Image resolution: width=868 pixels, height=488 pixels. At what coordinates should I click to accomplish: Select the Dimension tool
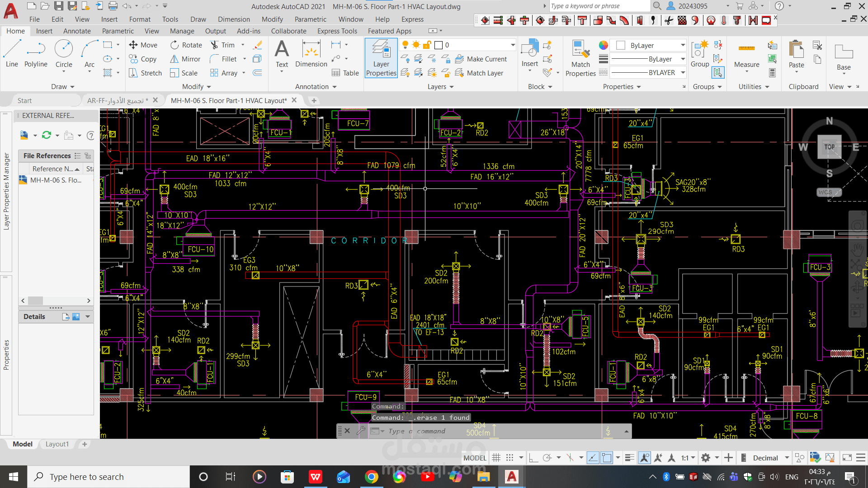[x=311, y=54]
